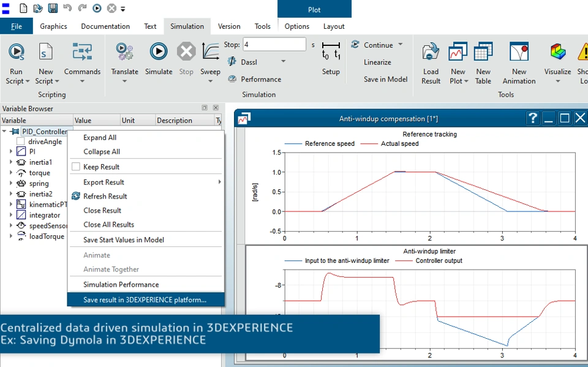Click the Redo arrow icon
588x367 pixels.
pyautogui.click(x=82, y=7)
